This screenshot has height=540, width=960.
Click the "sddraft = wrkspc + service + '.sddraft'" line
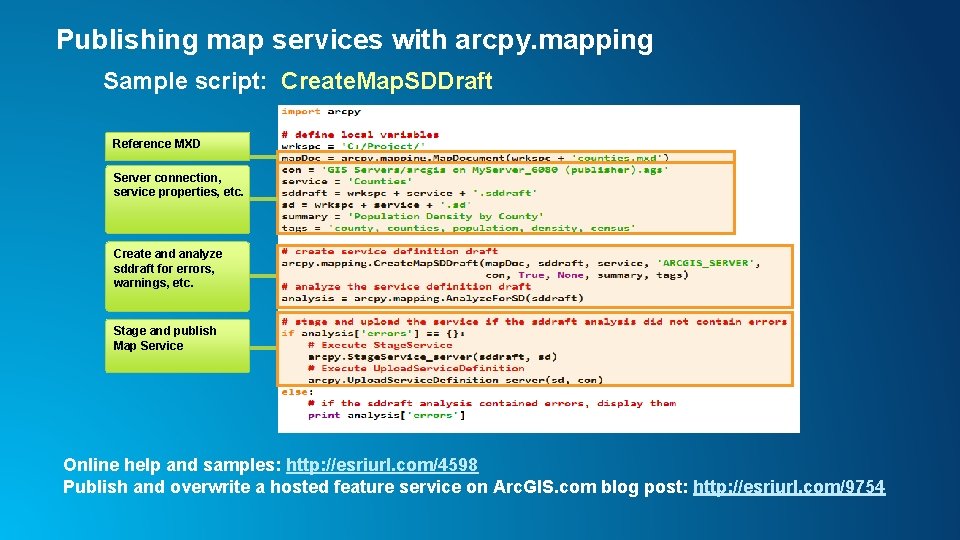pos(409,193)
